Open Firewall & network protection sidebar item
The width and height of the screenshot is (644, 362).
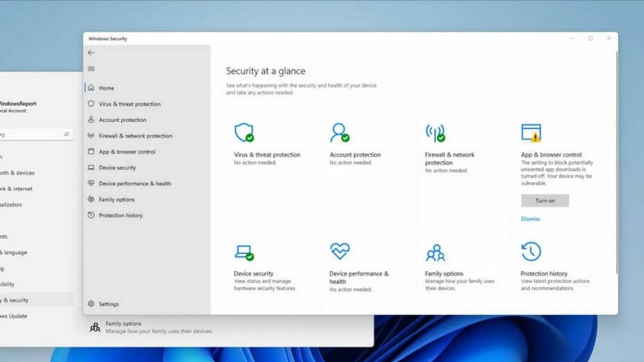(135, 136)
